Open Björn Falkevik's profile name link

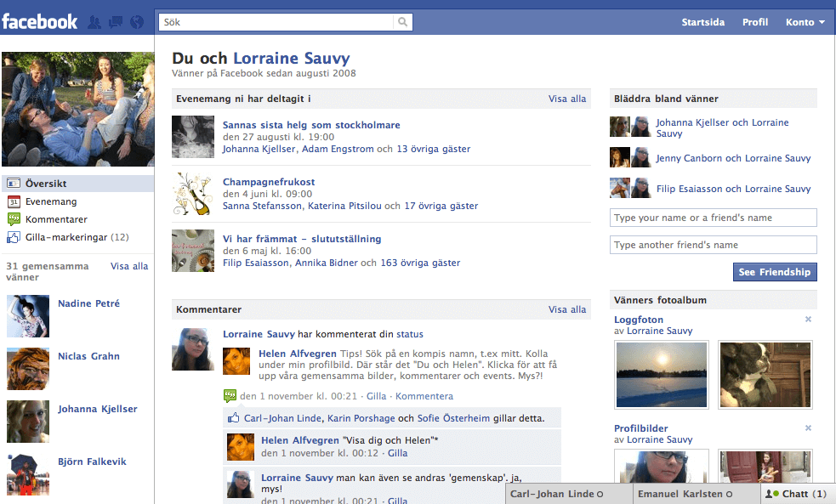[x=92, y=462]
